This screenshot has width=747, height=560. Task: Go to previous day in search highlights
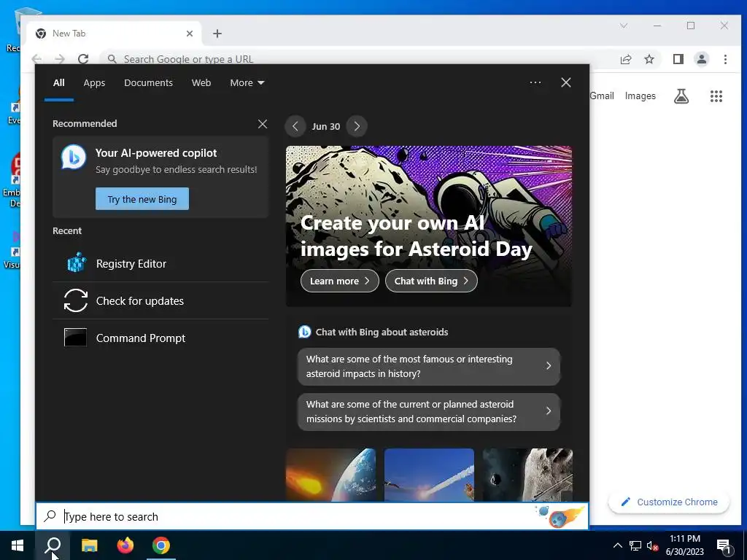(295, 126)
